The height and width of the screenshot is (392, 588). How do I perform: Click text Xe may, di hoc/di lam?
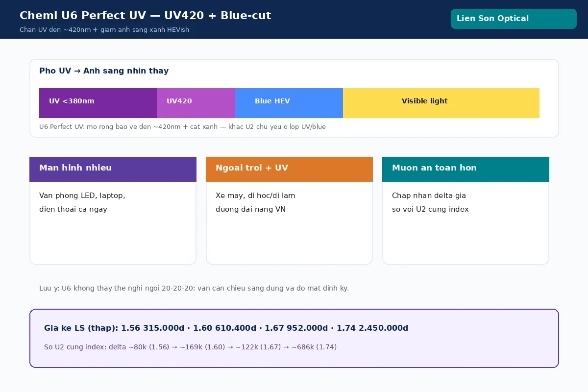point(255,196)
